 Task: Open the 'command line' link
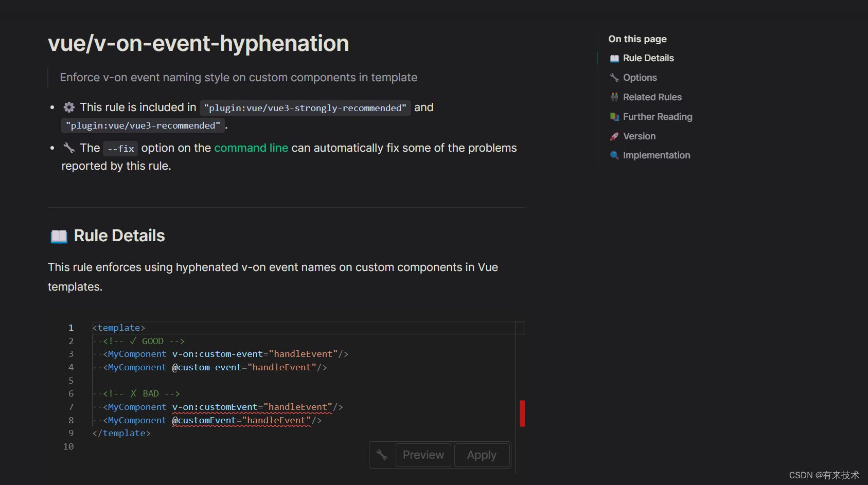[x=251, y=148]
